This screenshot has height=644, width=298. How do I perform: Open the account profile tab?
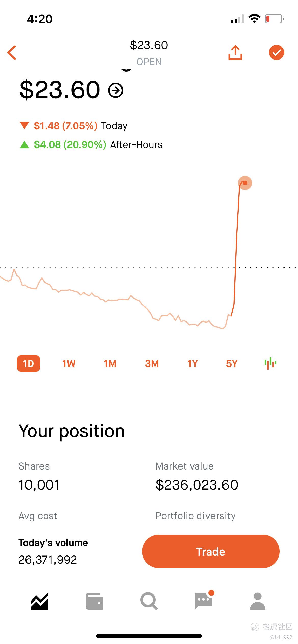coord(258,601)
